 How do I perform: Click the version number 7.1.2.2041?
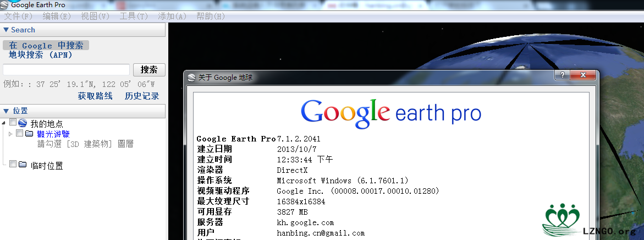pos(299,139)
